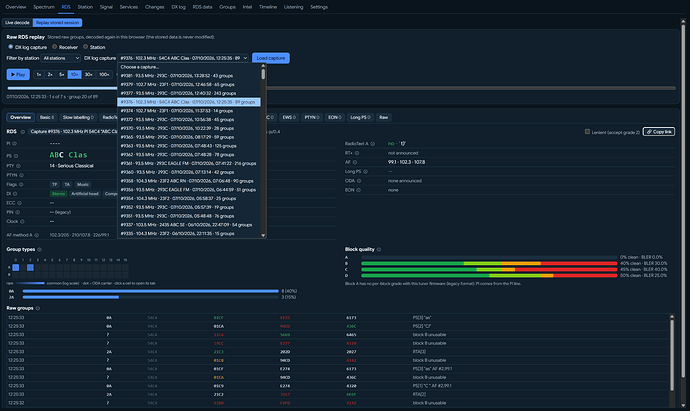The height and width of the screenshot is (411, 690).
Task: Click the info icon beside ODA
Action: pos(359,181)
